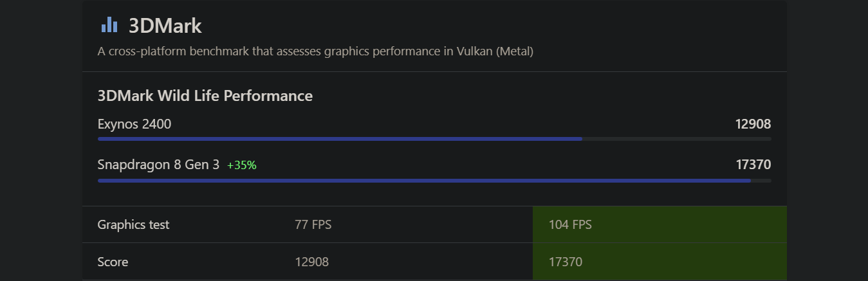Click the 12908 score beside Exynos 2400

753,124
